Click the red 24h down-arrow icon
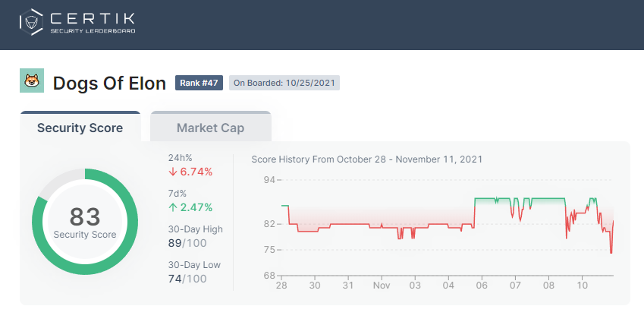The height and width of the screenshot is (325, 644). pyautogui.click(x=172, y=172)
